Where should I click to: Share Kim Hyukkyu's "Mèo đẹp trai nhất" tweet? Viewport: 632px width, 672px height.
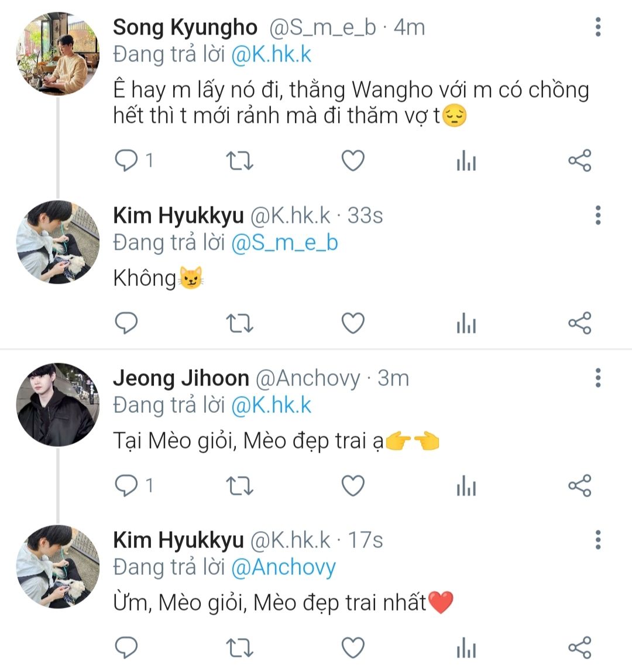579,647
